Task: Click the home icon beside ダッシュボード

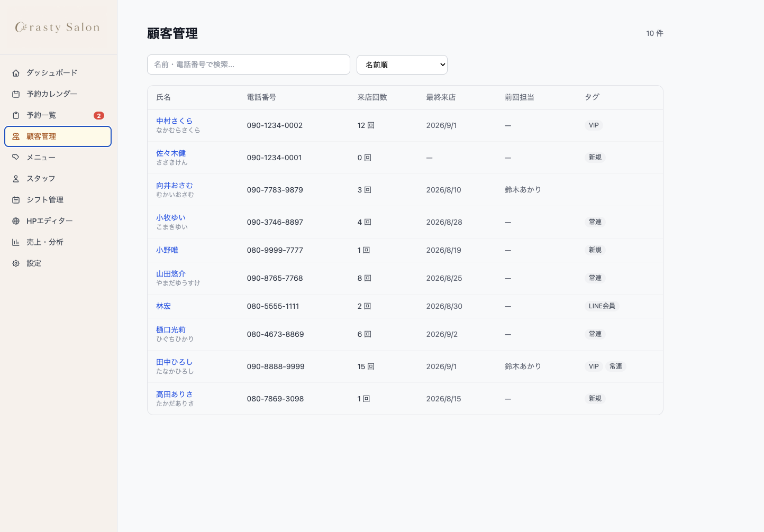Action: pyautogui.click(x=16, y=73)
